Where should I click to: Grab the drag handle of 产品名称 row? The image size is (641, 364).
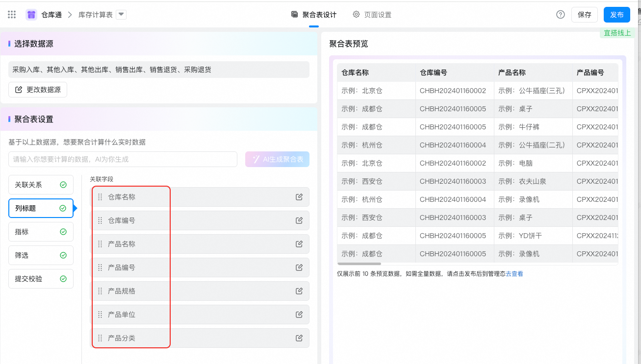click(x=100, y=244)
